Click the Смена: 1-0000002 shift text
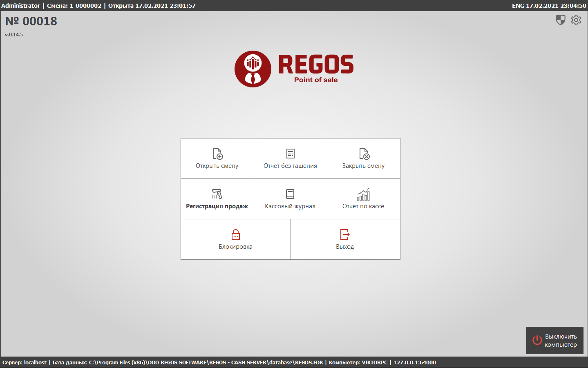The height and width of the screenshot is (368, 588). 74,6
